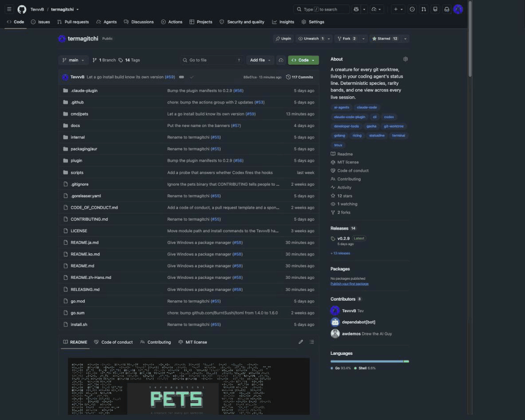This screenshot has width=525, height=420.
Task: Go to GitHub home via Octocat logo
Action: pos(22,9)
